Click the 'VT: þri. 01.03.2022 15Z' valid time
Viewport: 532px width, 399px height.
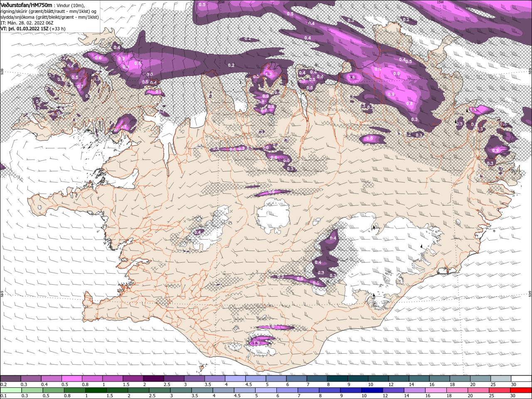25,29
